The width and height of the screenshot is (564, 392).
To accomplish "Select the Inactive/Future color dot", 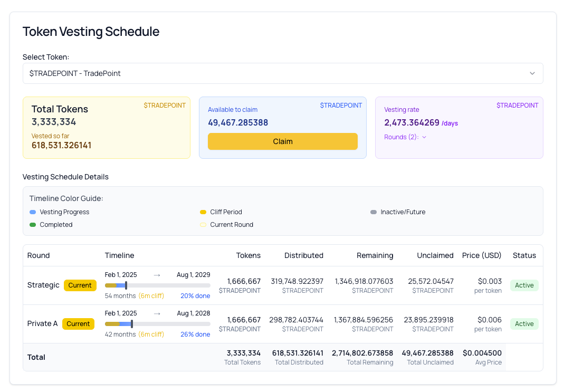I will [373, 212].
